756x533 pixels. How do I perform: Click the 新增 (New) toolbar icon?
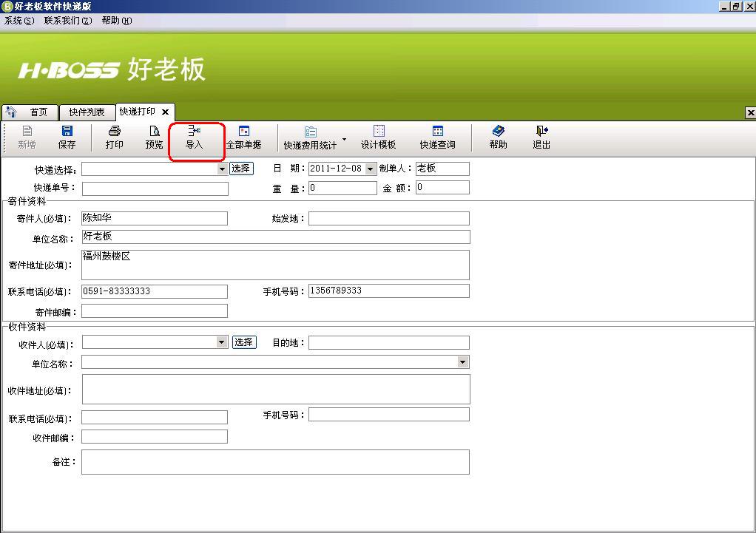pyautogui.click(x=27, y=131)
